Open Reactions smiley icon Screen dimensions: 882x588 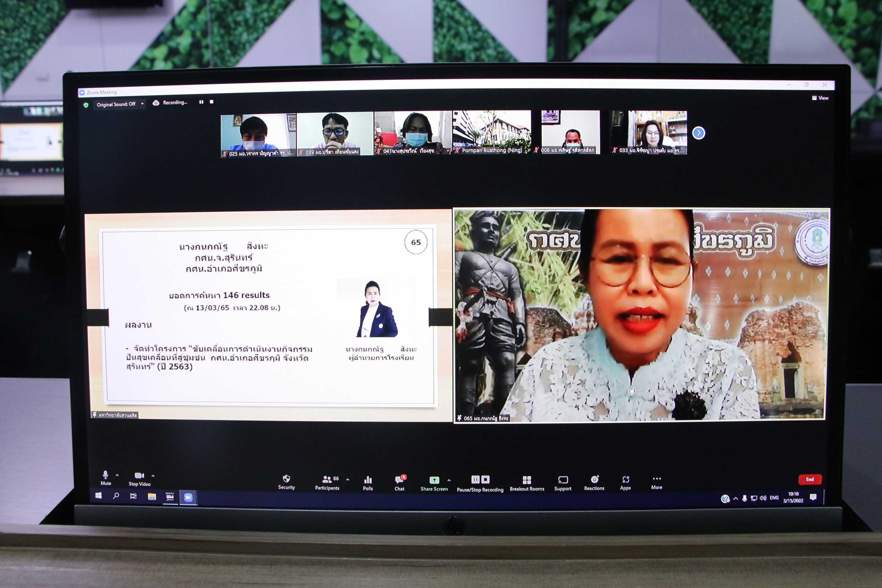[x=594, y=479]
